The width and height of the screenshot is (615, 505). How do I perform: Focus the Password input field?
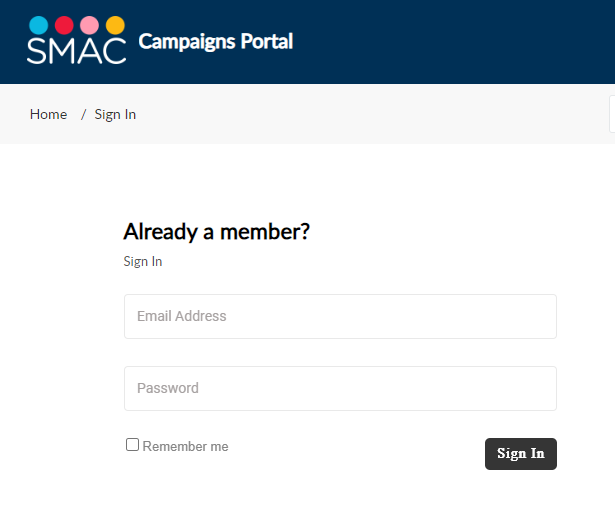pos(340,388)
